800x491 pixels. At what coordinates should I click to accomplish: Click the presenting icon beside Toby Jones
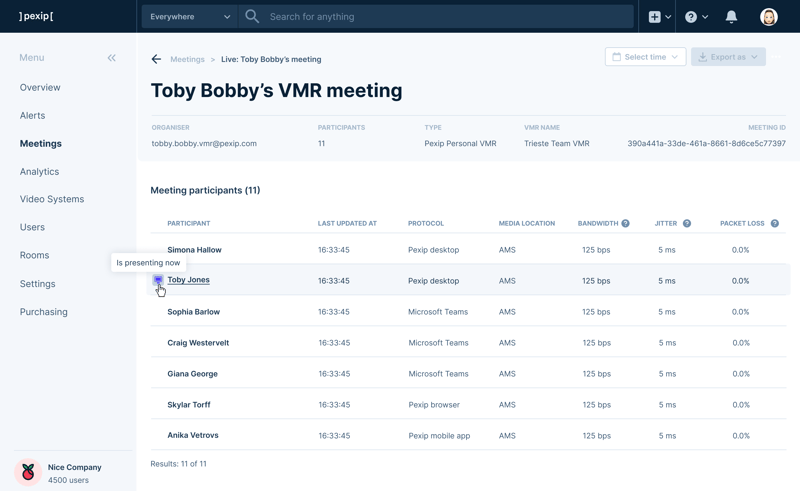(158, 280)
